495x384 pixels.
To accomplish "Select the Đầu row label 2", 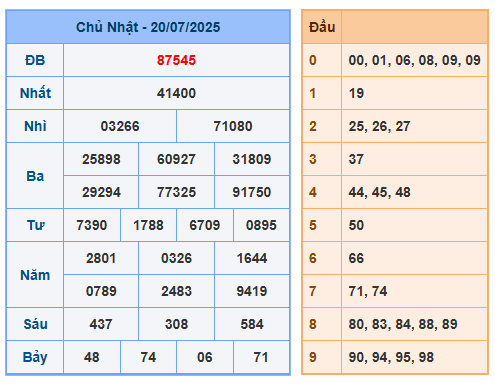I will click(x=313, y=126).
